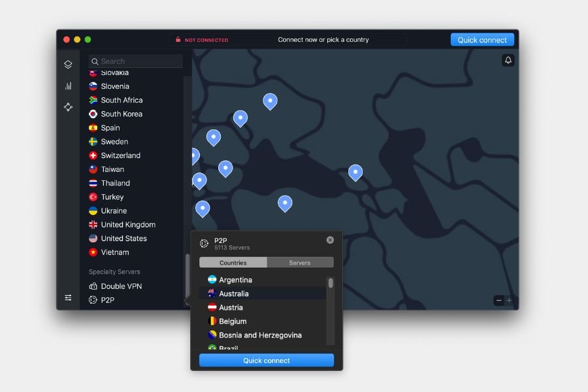Image resolution: width=588 pixels, height=392 pixels.
Task: Click the P2P icon under Specialty Servers
Action: click(x=93, y=301)
